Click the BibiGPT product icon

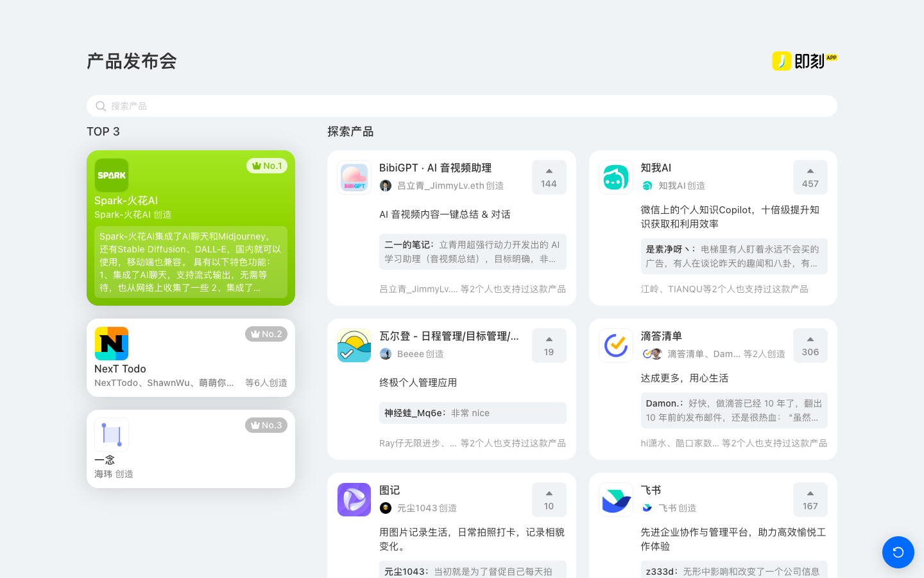354,177
